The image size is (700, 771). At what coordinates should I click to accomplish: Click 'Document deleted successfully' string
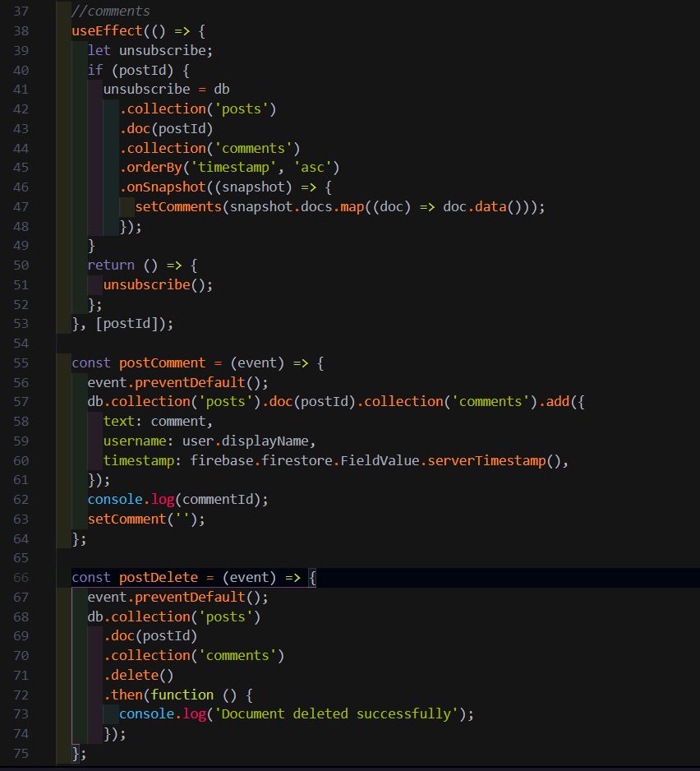(x=336, y=714)
